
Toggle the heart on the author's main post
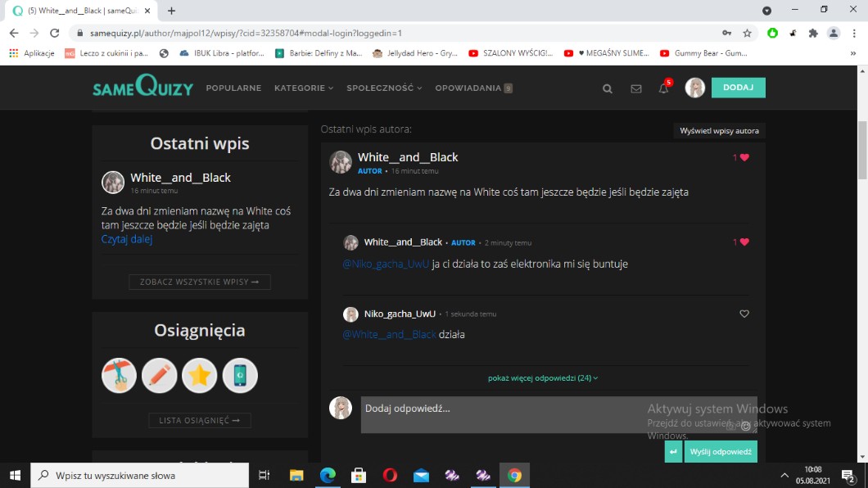coord(744,157)
